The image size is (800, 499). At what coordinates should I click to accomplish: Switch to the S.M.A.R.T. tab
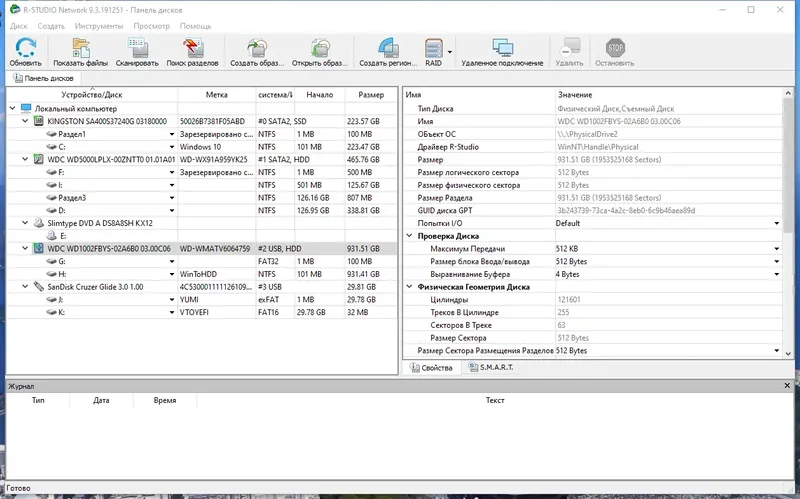490,367
